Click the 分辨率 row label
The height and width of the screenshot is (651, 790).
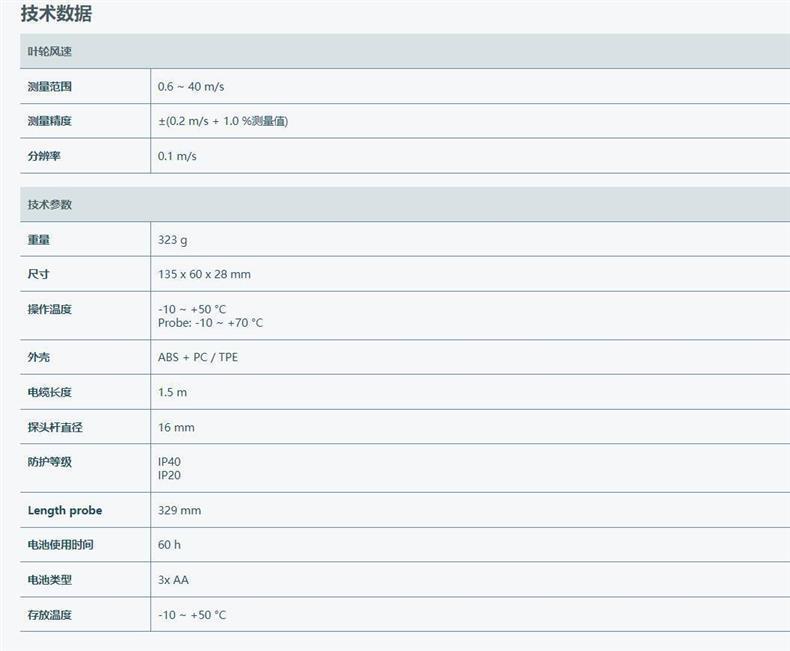44,156
